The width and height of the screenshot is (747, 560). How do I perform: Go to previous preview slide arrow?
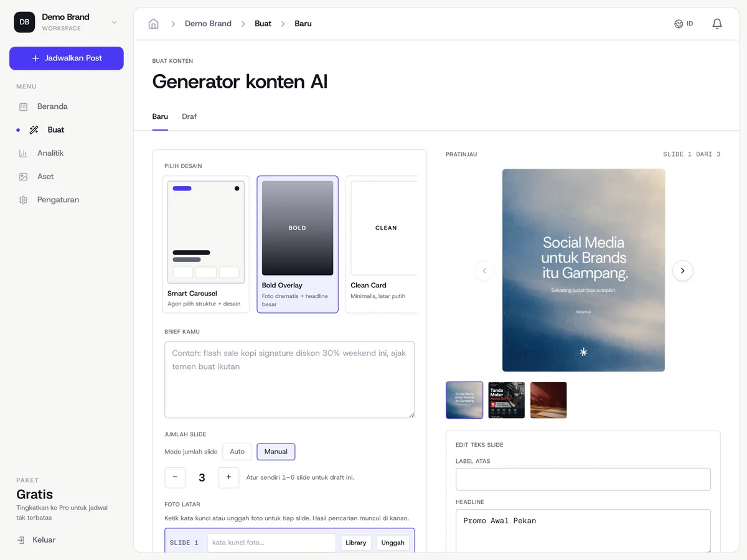click(x=484, y=271)
